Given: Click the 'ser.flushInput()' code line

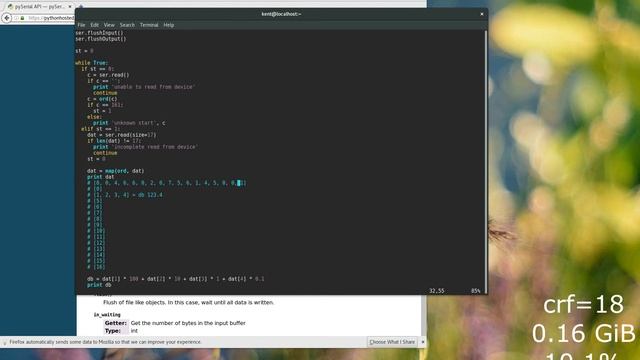Looking at the screenshot, I should click(99, 33).
